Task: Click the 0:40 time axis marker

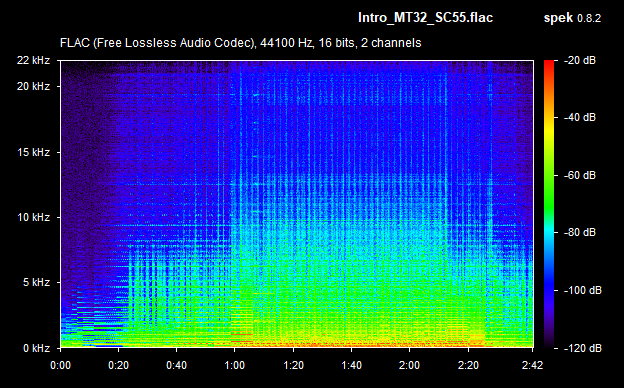Action: (x=177, y=365)
